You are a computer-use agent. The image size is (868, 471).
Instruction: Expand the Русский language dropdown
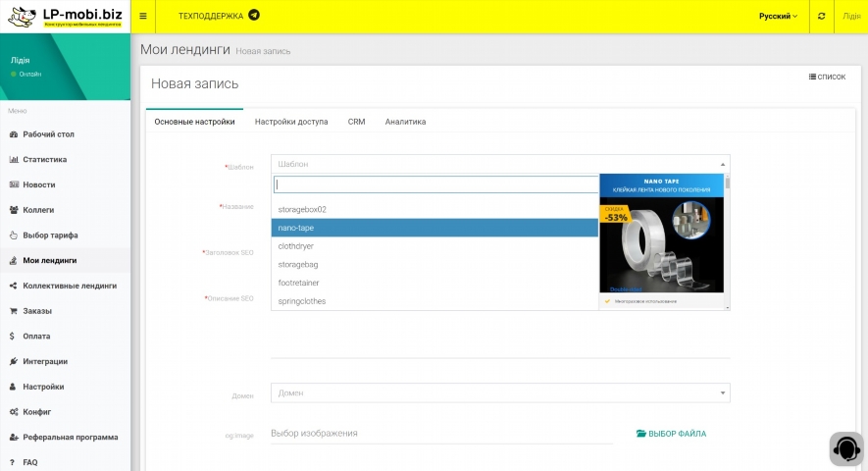[778, 16]
